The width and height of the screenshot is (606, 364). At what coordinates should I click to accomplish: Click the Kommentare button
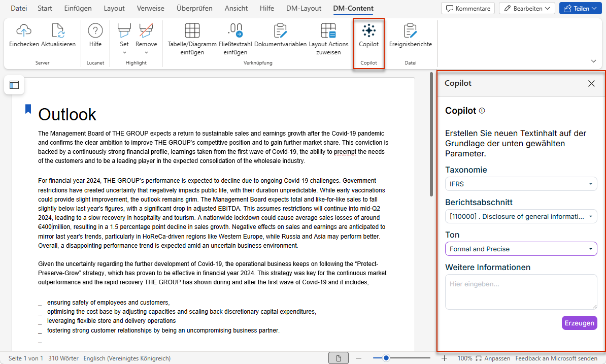coord(467,8)
